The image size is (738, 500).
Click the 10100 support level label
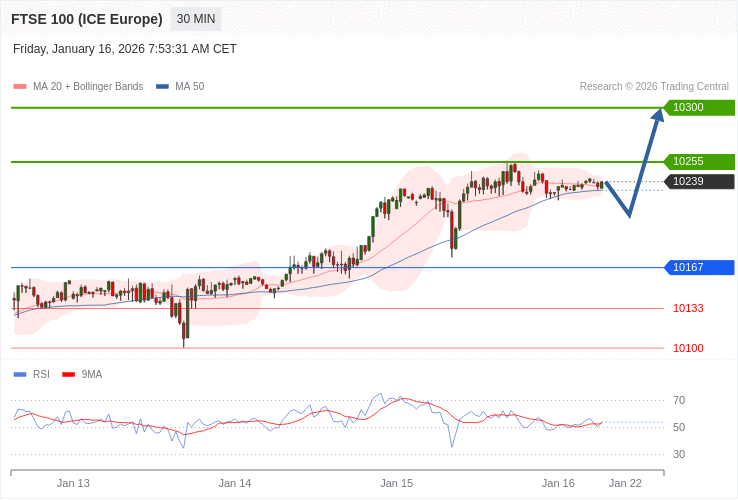688,348
